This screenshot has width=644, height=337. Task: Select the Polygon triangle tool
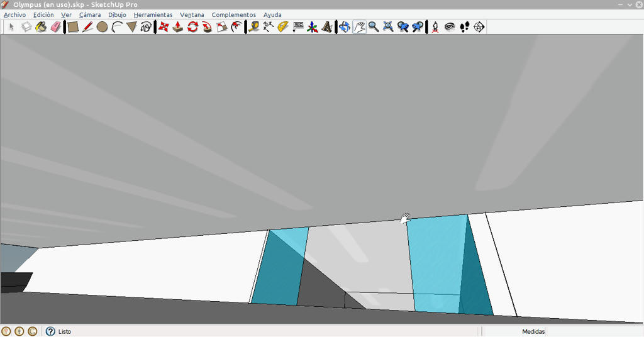(131, 27)
